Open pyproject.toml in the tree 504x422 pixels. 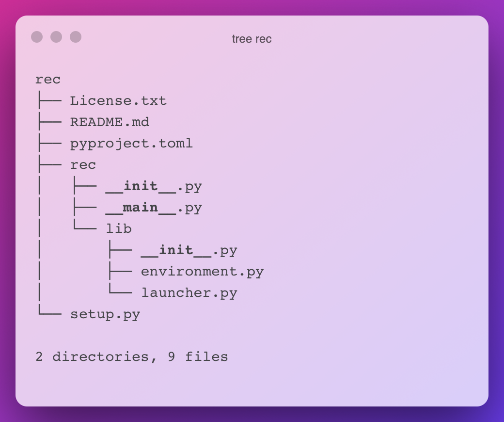pos(131,144)
